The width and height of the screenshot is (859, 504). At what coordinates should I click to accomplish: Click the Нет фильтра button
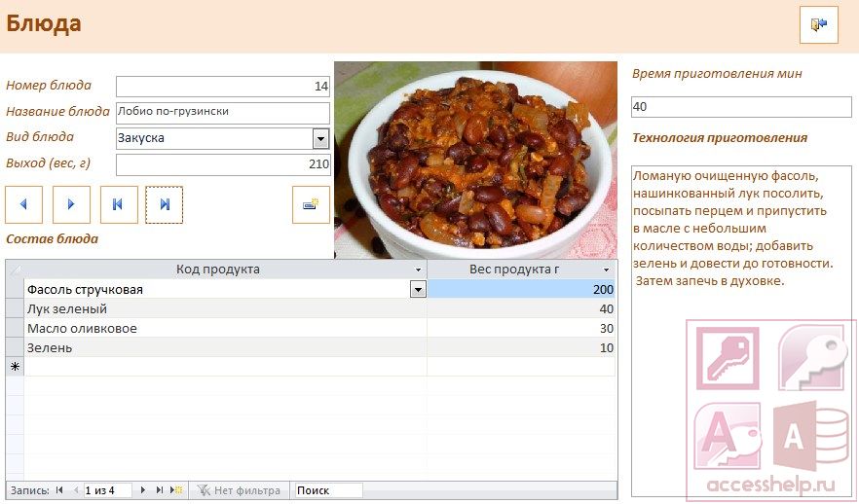pyautogui.click(x=240, y=490)
